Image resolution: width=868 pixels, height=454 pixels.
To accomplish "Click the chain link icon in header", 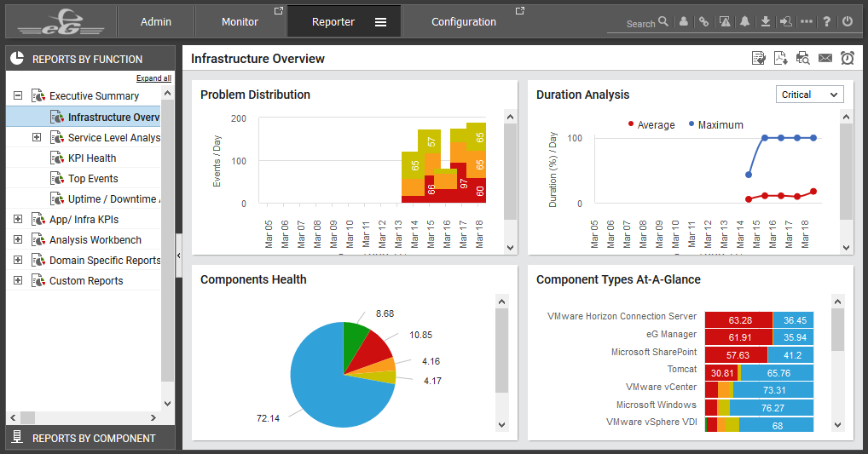I will pos(703,21).
